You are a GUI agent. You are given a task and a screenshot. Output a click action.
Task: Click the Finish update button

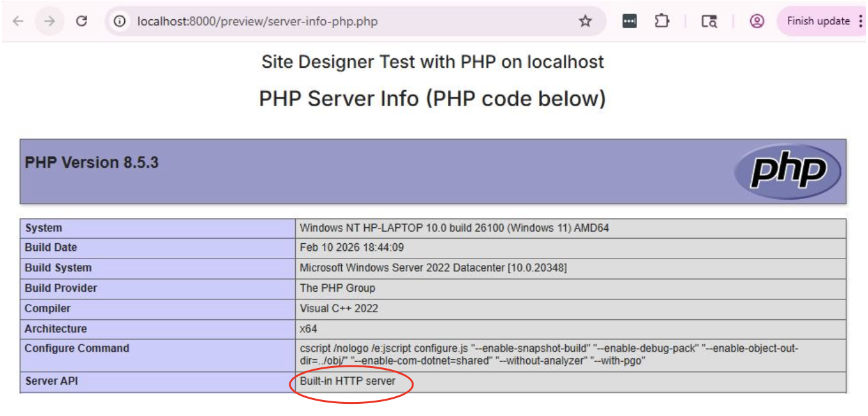(817, 21)
